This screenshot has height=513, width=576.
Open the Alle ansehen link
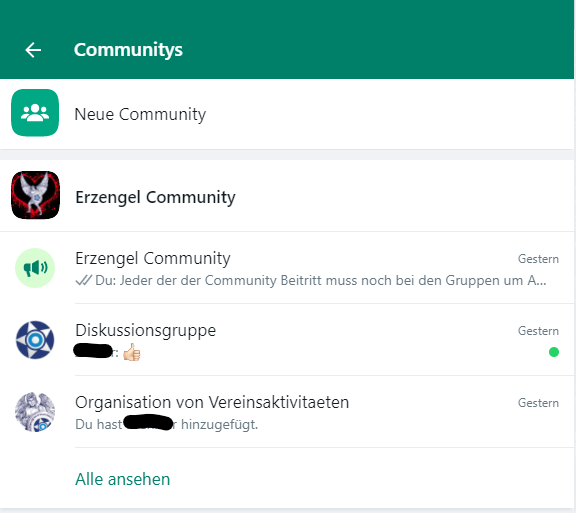click(x=123, y=479)
